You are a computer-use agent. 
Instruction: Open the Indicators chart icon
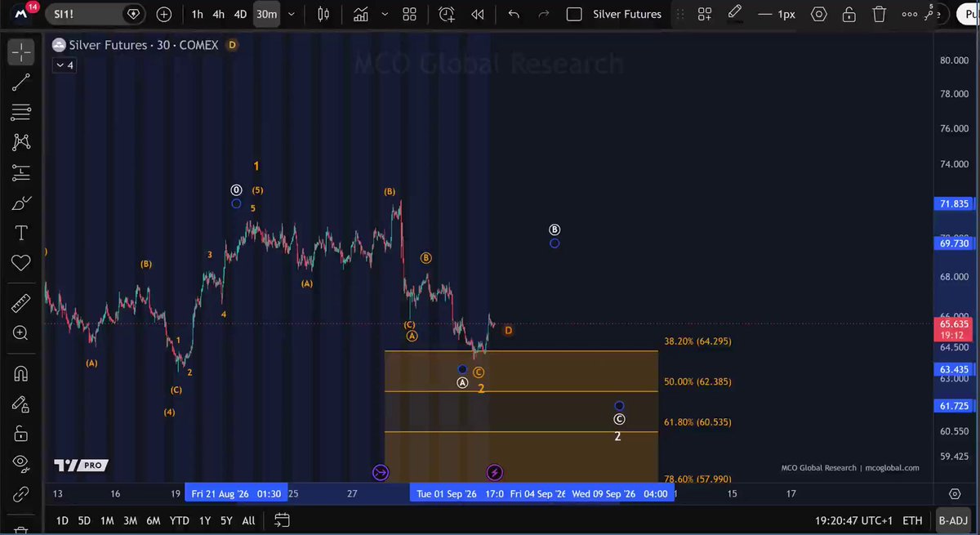click(x=361, y=14)
